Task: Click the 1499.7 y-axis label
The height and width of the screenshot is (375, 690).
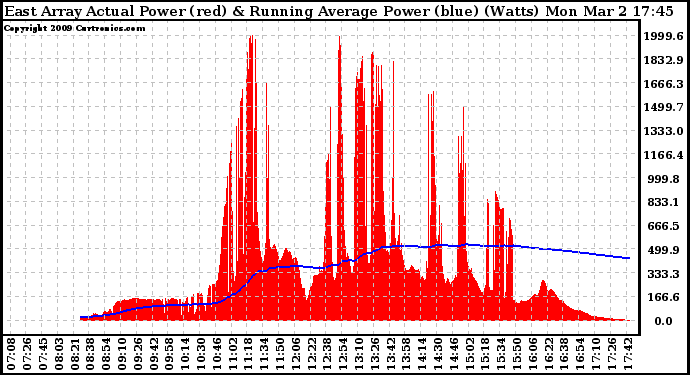Action: click(x=664, y=107)
